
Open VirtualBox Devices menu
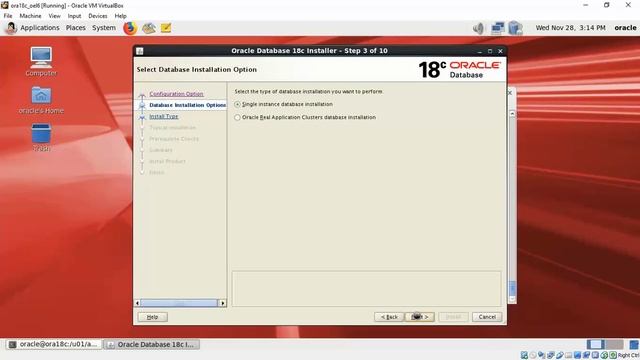(98, 16)
